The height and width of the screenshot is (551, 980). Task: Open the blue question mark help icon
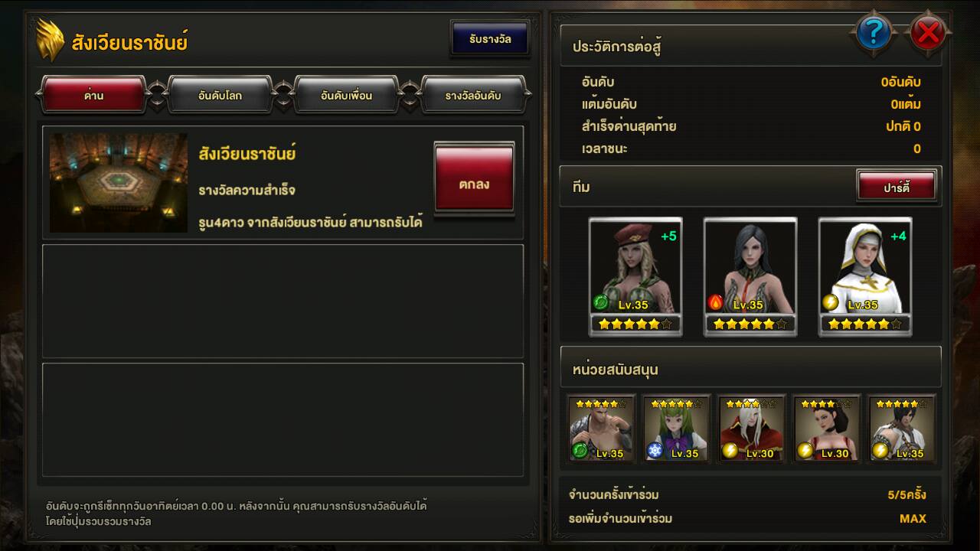pyautogui.click(x=874, y=33)
